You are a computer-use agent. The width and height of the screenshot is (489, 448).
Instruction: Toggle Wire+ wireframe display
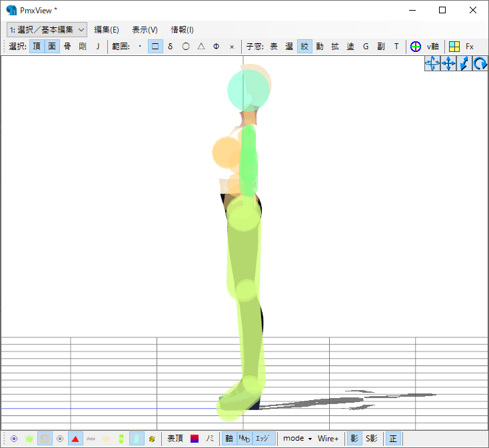328,439
